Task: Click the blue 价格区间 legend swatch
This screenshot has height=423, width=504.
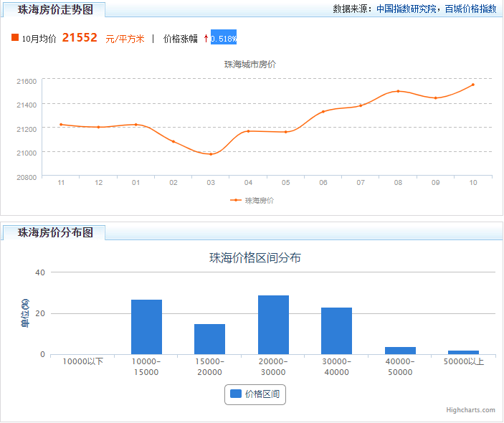Action: 236,394
